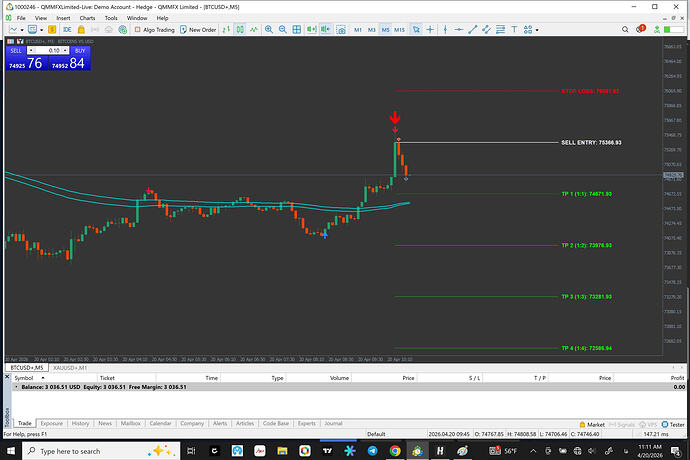Open the Charts menu
The height and width of the screenshot is (460, 690).
88,18
